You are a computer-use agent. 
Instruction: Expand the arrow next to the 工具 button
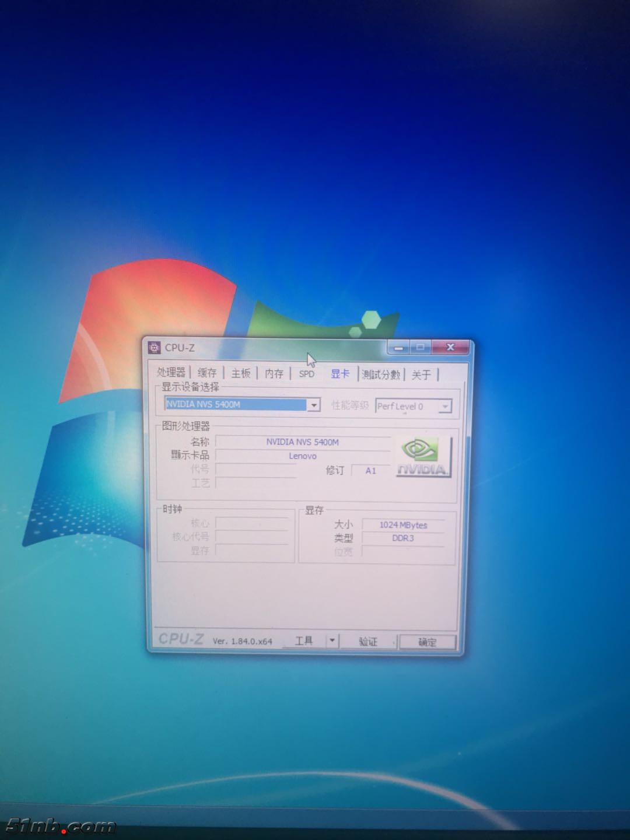tap(332, 640)
